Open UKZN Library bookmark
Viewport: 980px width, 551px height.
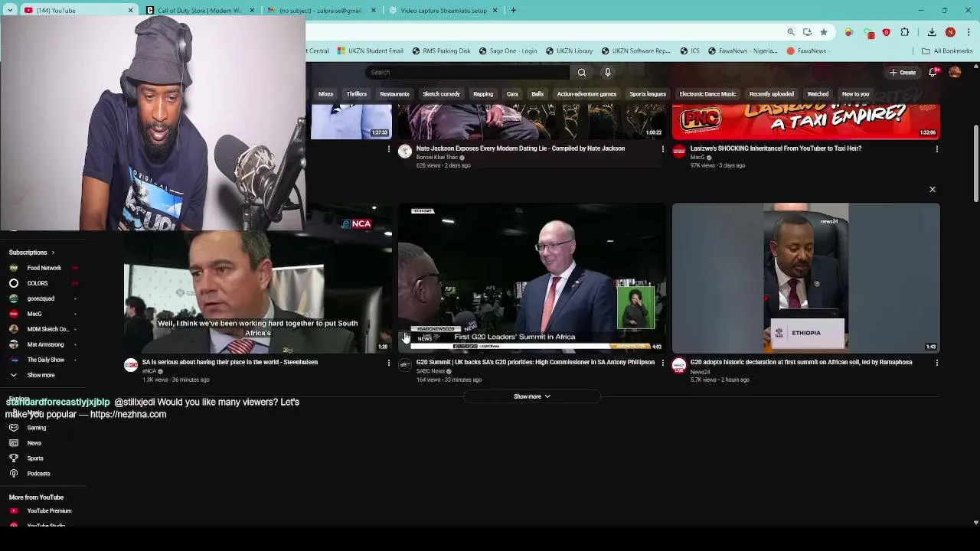point(569,51)
